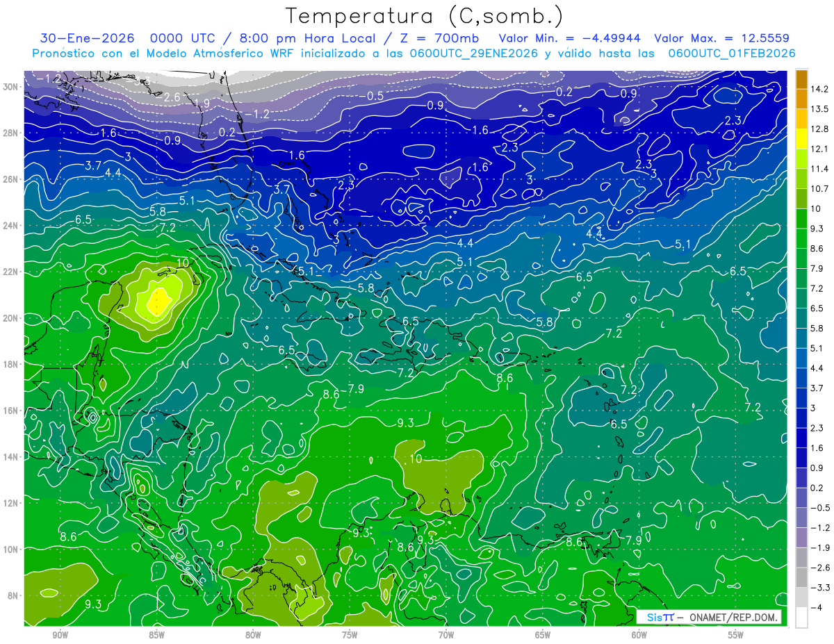Click the yellow color scale segment between 12.1 and 12.8
Screen dimensions: 834x644
click(x=801, y=139)
